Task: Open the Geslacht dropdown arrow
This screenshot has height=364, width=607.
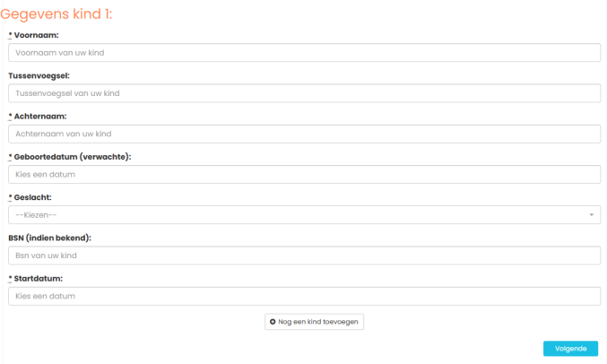Action: [591, 215]
